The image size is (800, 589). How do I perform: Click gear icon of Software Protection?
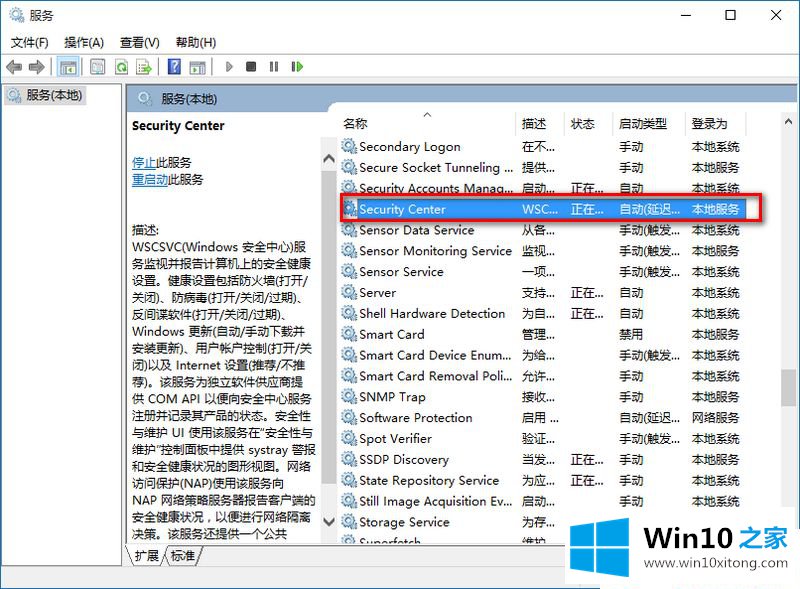[x=349, y=418]
